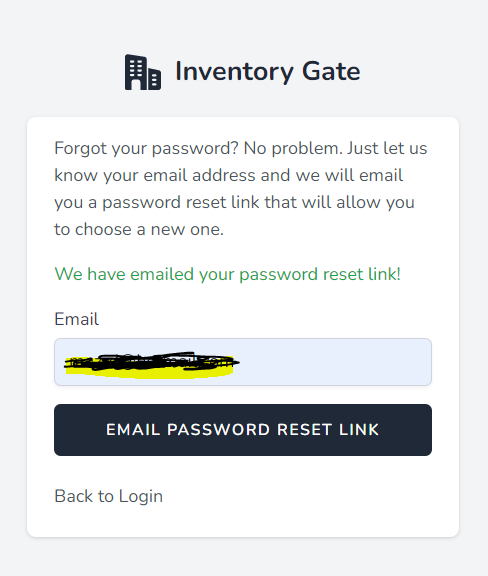This screenshot has height=576, width=488.
Task: Click the word "Gate" in the header
Action: (x=331, y=71)
